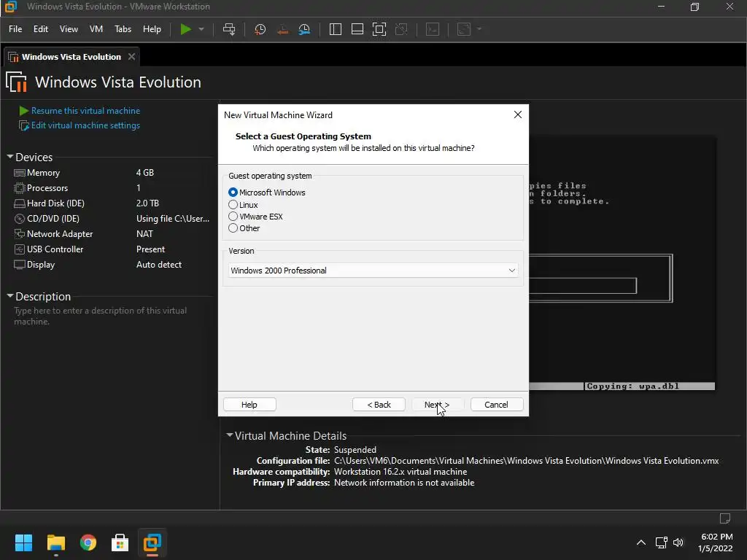This screenshot has width=747, height=560.
Task: Click the network tray icon
Action: point(661,542)
